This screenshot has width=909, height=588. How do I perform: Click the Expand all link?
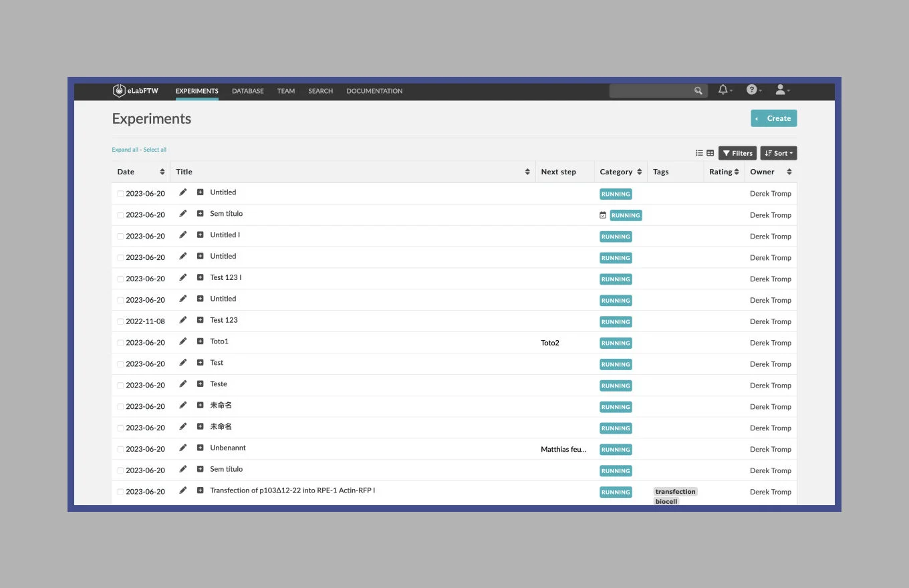tap(125, 150)
